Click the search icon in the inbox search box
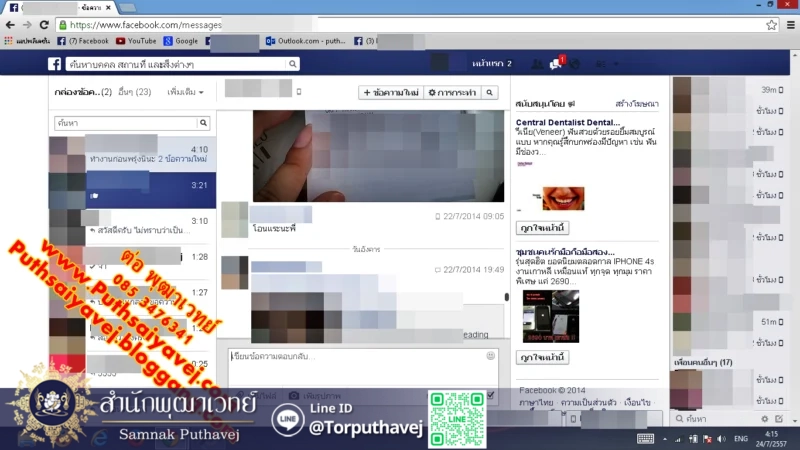 [203, 123]
